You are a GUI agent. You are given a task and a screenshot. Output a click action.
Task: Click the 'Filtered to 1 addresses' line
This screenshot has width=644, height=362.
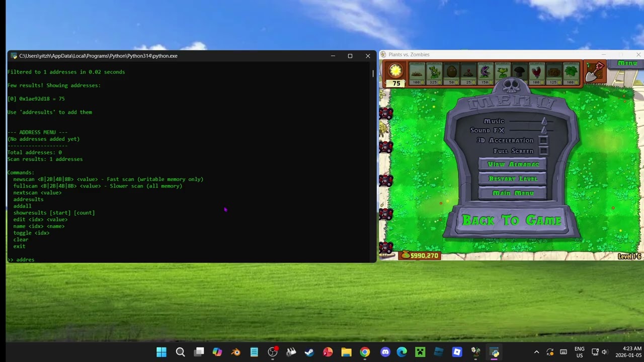point(66,72)
